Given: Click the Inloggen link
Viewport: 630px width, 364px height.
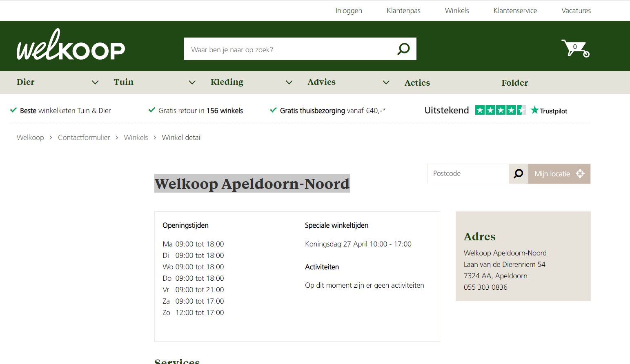Looking at the screenshot, I should tap(349, 11).
